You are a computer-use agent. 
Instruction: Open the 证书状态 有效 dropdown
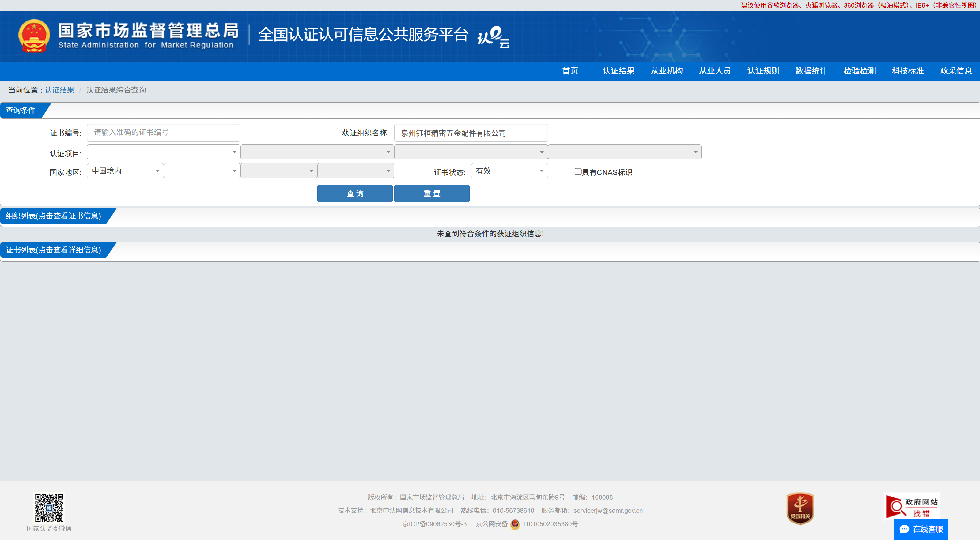[x=509, y=171]
